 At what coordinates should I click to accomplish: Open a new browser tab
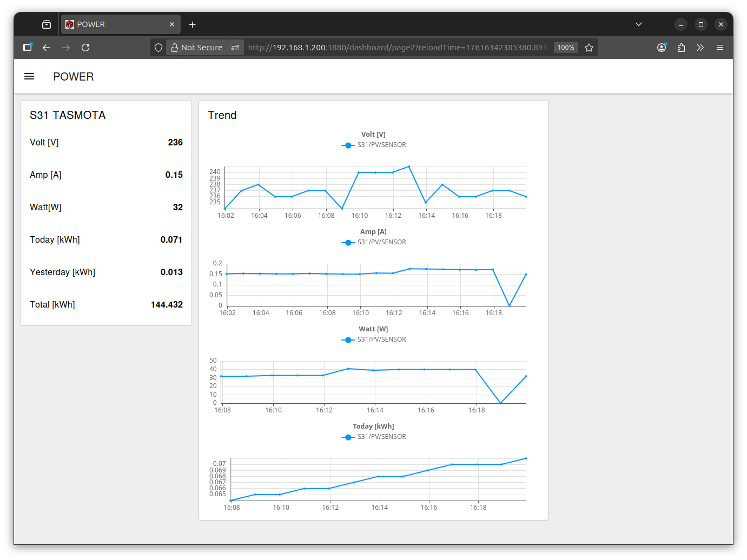pyautogui.click(x=192, y=24)
